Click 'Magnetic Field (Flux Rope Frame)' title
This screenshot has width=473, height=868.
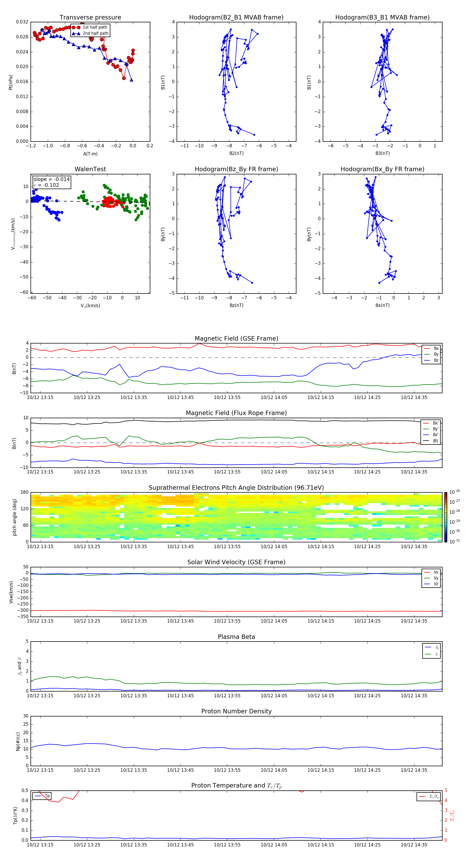pyautogui.click(x=236, y=413)
